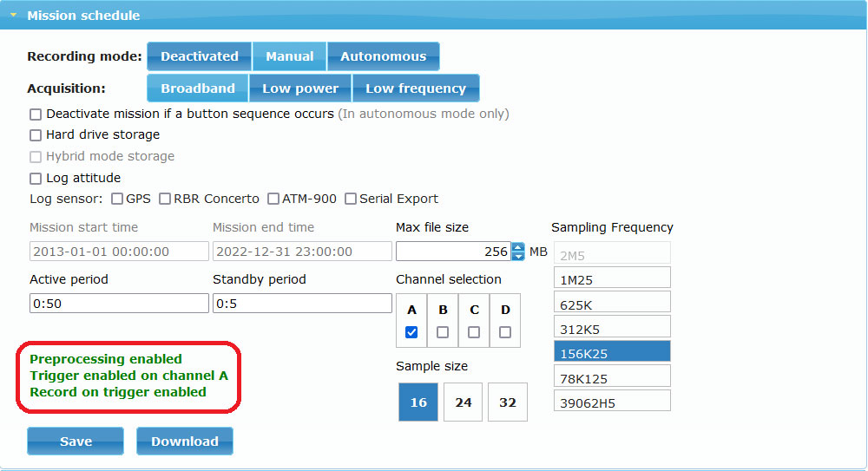Check the RBR Concerto sensor box
The image size is (868, 471).
tap(165, 200)
